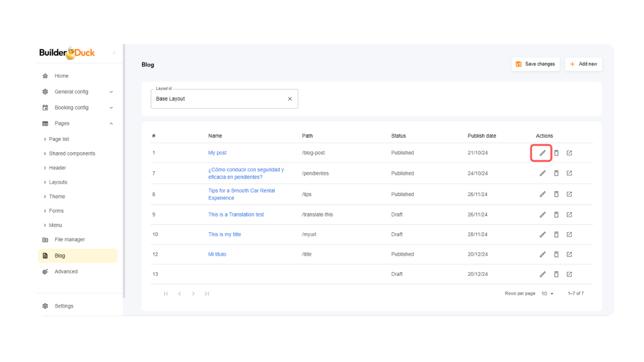Expand Booking config submenu
This screenshot has height=362, width=644.
tap(111, 108)
